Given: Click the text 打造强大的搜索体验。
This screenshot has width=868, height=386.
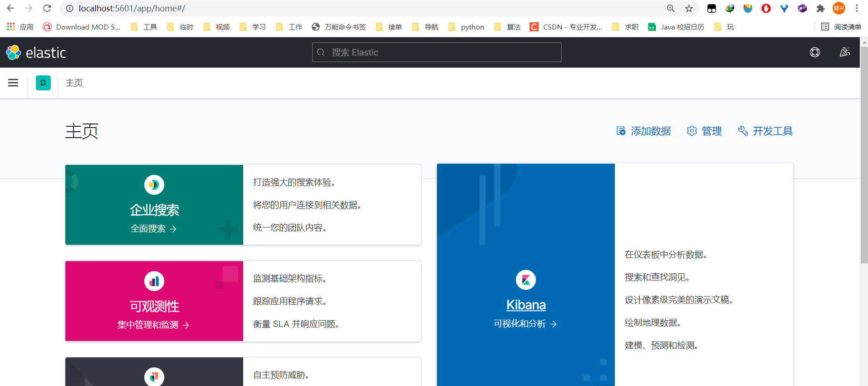Looking at the screenshot, I should 294,182.
